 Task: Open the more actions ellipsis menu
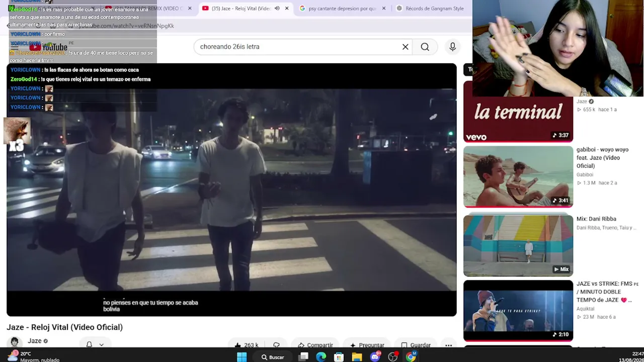448,345
